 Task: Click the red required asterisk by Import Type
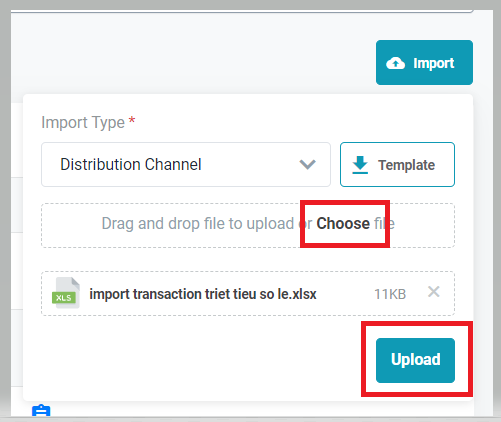click(132, 120)
